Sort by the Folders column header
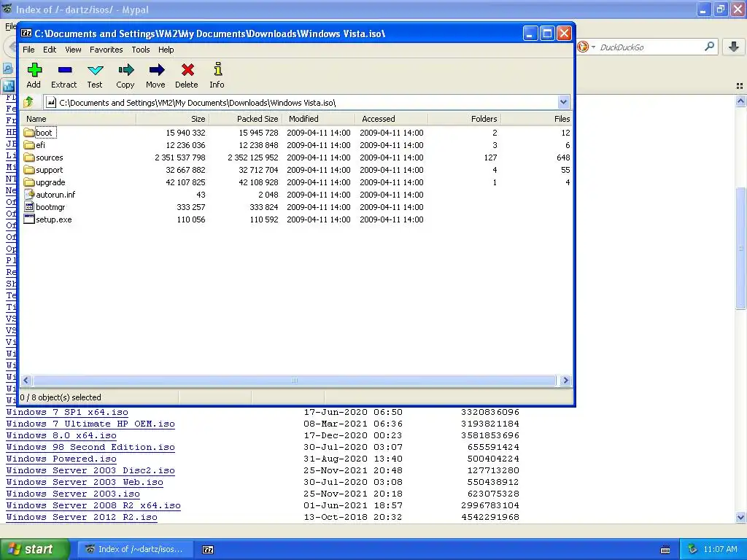747x560 pixels. point(464,119)
